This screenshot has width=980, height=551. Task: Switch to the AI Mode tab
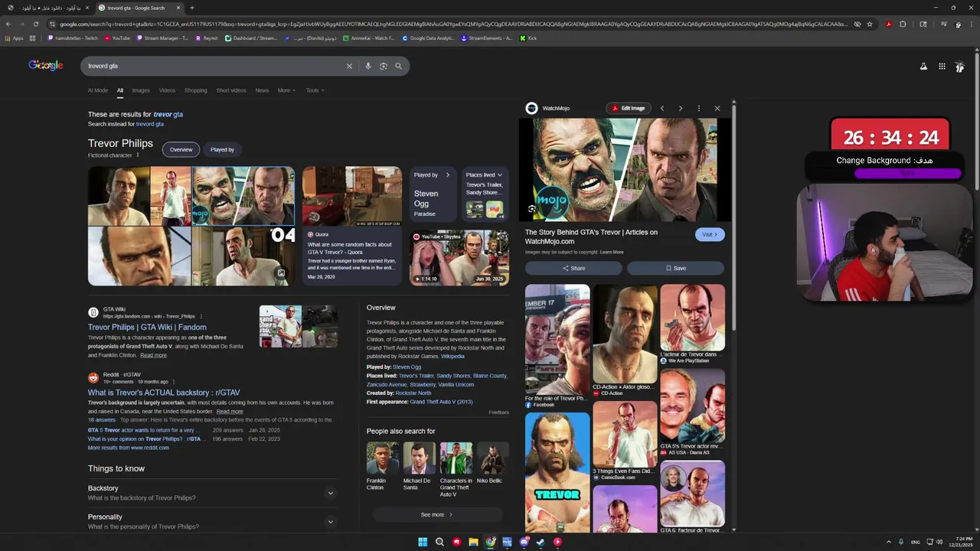pos(98,90)
